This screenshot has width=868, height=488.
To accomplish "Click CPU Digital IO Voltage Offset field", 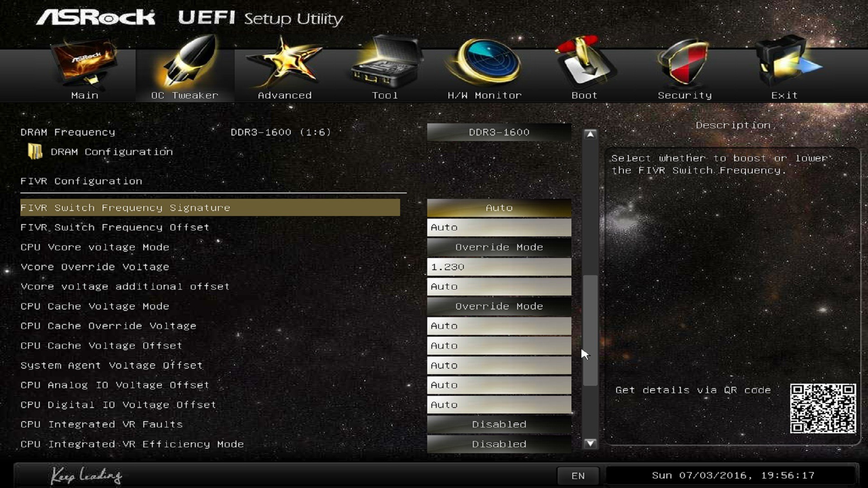I will coord(499,405).
